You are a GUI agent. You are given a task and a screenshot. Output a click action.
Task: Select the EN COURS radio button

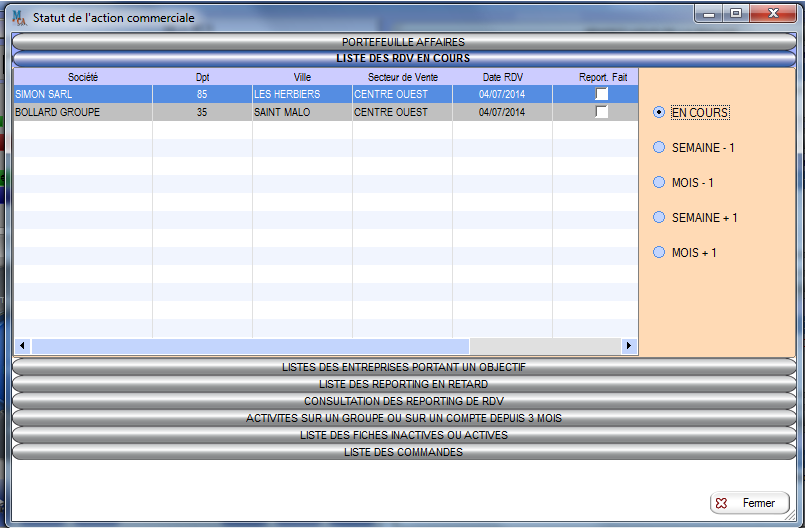[658, 113]
